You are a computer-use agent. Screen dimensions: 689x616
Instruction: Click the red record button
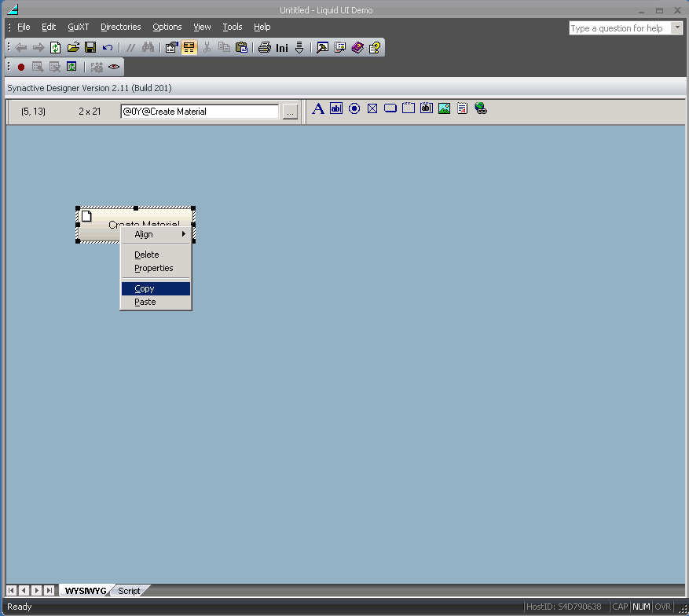[x=21, y=68]
